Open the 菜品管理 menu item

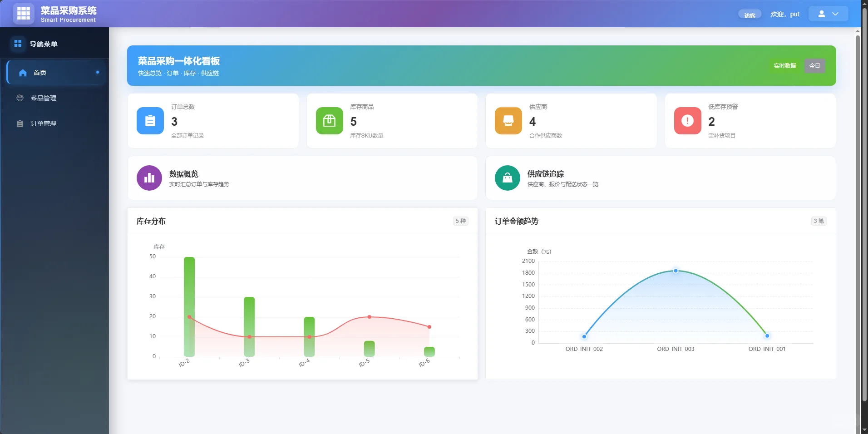(x=54, y=98)
